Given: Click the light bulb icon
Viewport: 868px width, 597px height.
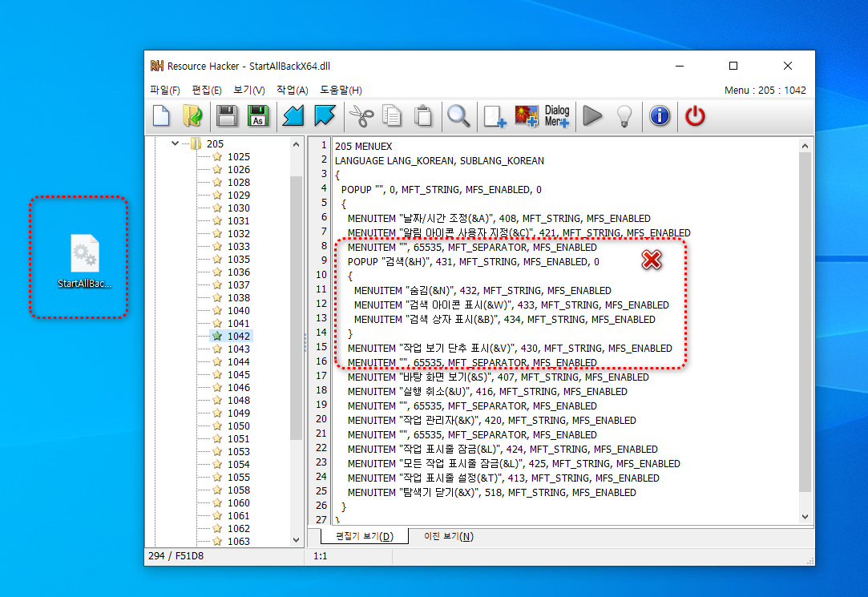Looking at the screenshot, I should click(624, 116).
